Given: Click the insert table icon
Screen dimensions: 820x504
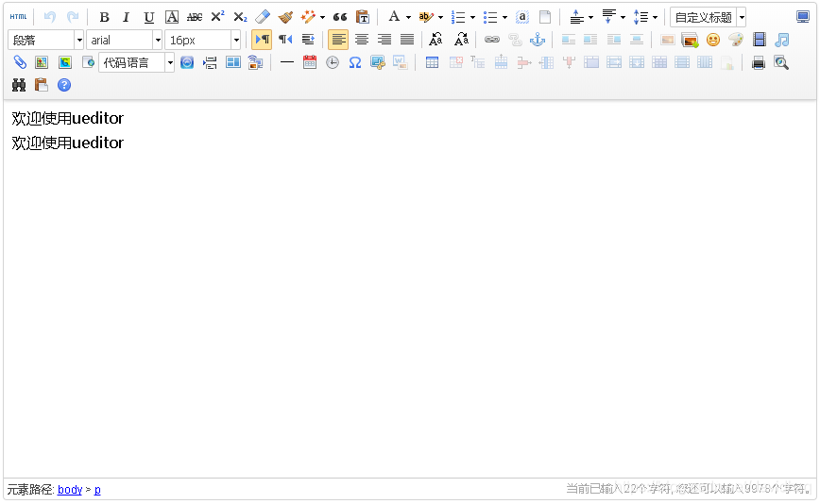Looking at the screenshot, I should [432, 62].
